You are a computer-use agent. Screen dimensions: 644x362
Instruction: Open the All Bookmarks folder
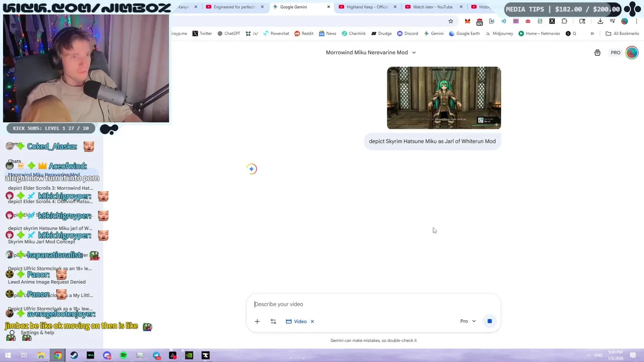tap(622, 34)
